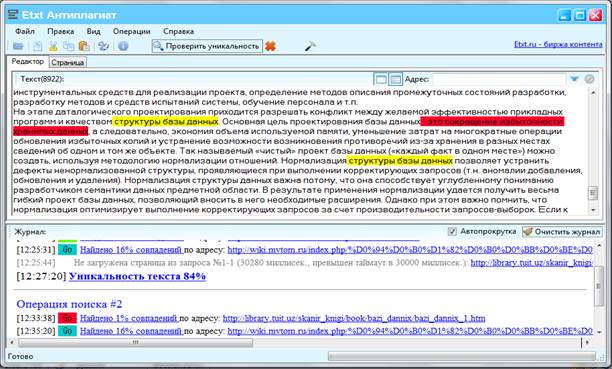
Task: Open the Вид menu
Action: pos(93,31)
